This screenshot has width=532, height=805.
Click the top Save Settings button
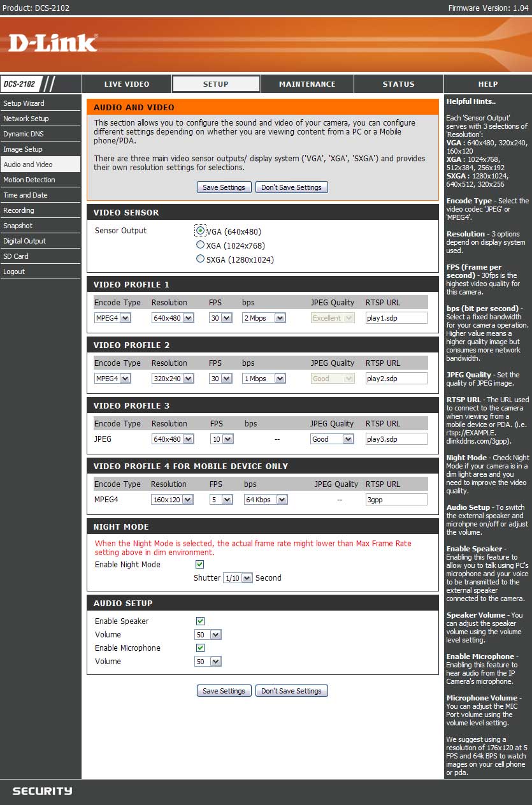(224, 187)
